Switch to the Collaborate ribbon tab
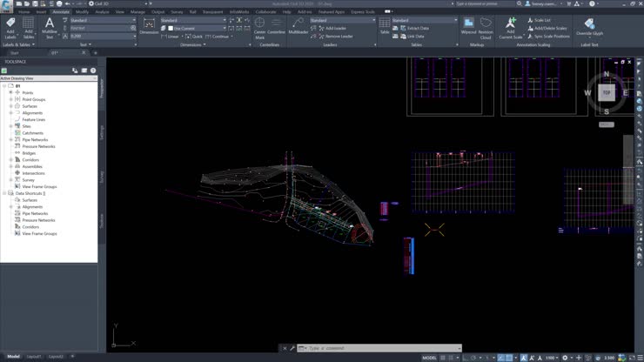 click(x=265, y=12)
